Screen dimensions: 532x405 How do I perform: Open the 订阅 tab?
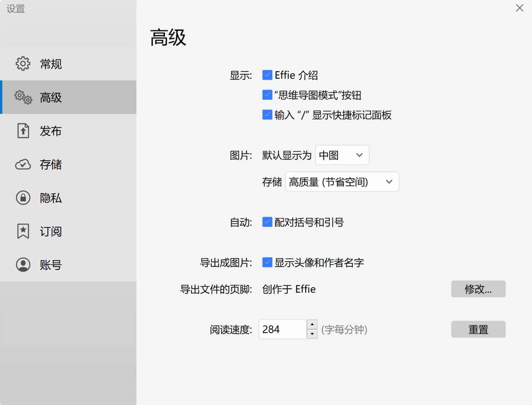coord(68,231)
